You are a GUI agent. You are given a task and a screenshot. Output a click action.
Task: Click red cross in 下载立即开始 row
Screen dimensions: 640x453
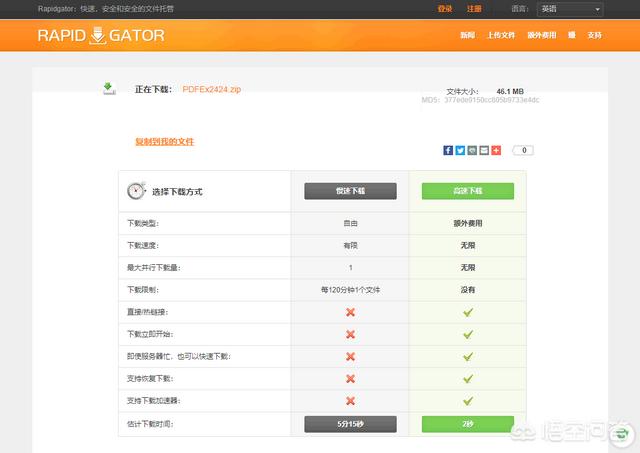tap(350, 334)
